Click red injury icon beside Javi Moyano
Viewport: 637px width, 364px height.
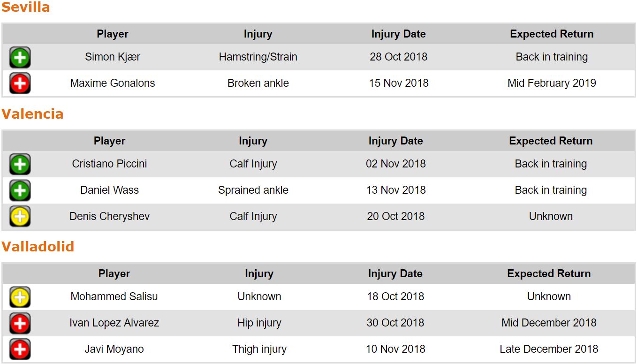click(x=20, y=349)
